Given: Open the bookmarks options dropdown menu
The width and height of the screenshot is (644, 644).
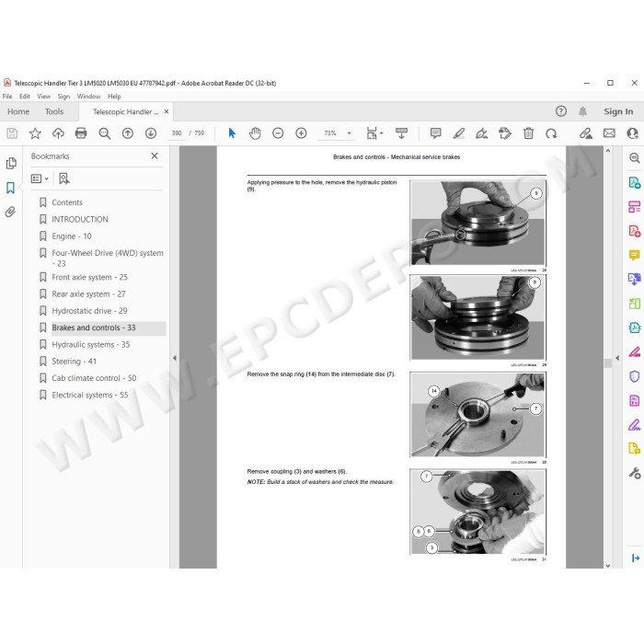Looking at the screenshot, I should coord(40,178).
